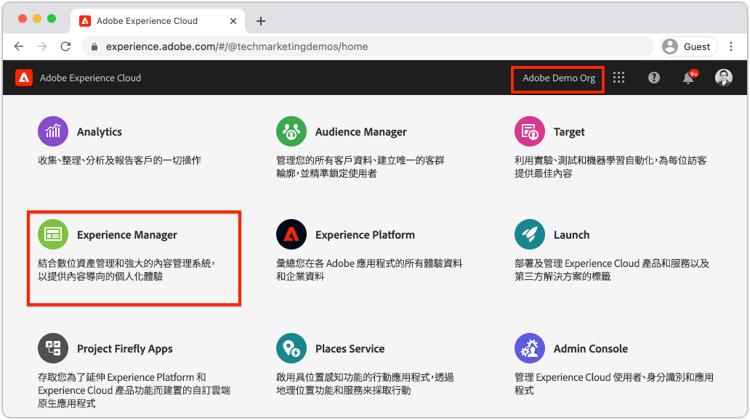Click the address bar lock icon
Image resolution: width=750 pixels, height=420 pixels.
click(x=95, y=46)
